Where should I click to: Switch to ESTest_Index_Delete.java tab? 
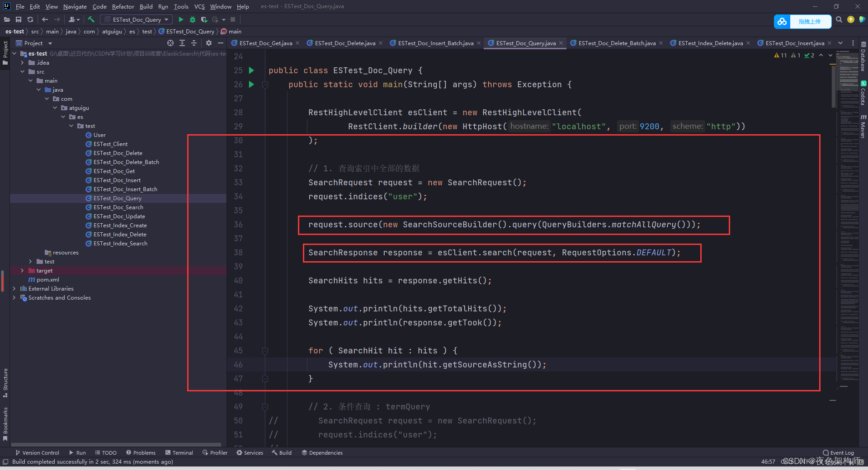[x=710, y=43]
